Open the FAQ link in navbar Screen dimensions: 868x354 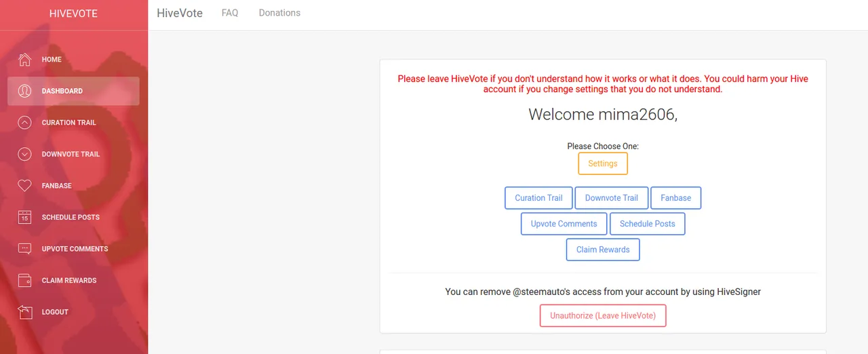pos(230,13)
